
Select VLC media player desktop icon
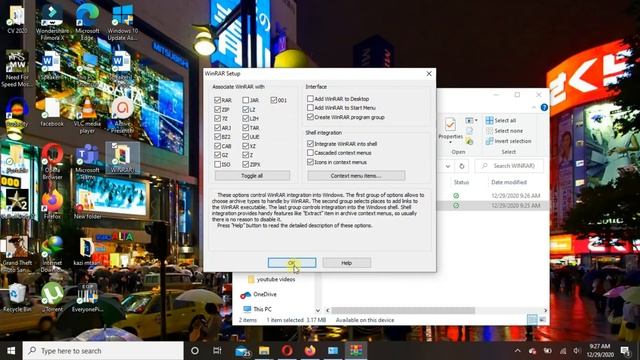(87, 115)
